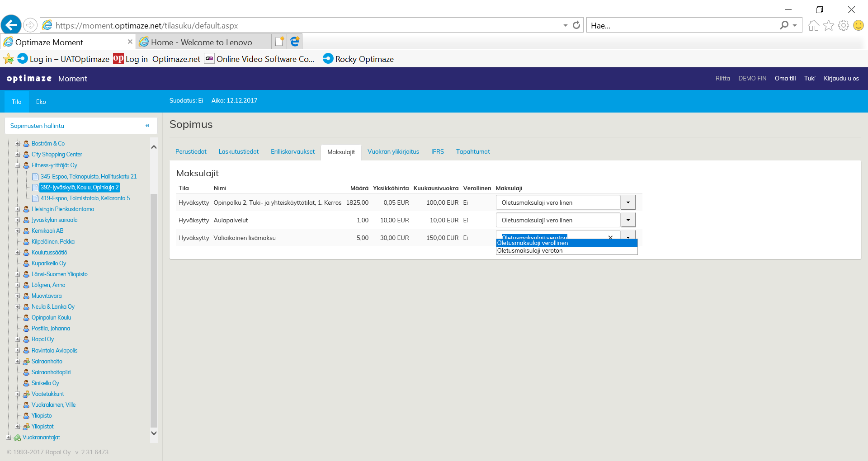
Task: Open the Eko section in header
Action: pyautogui.click(x=41, y=102)
